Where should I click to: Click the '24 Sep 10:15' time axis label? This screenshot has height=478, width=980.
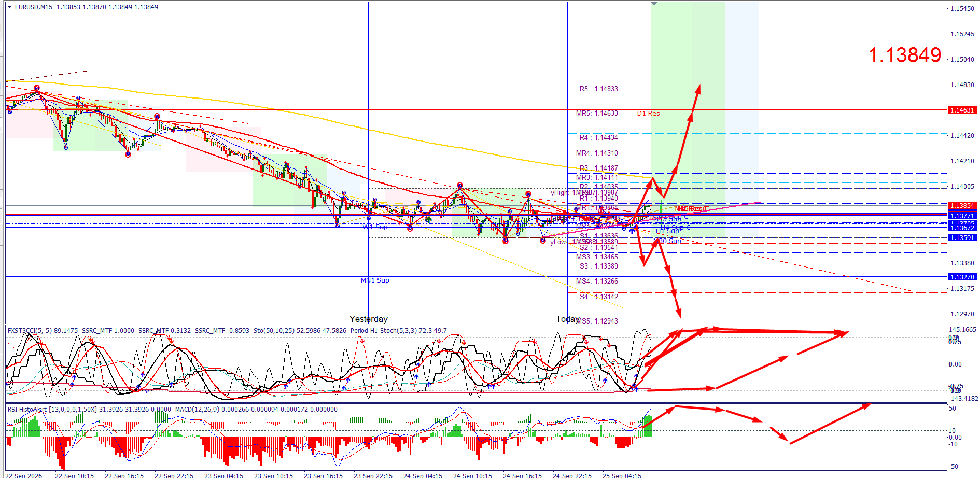pos(472,475)
